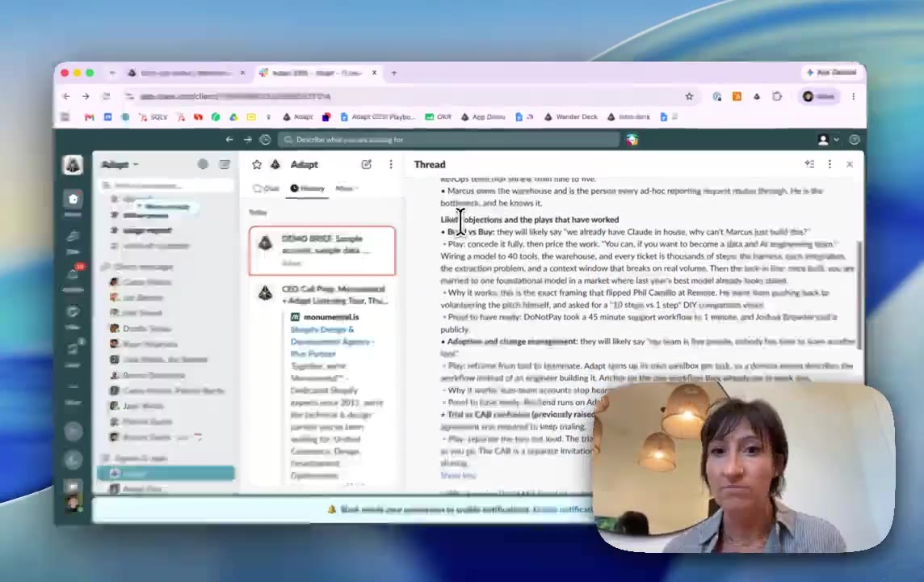
Task: Open the Chrome profile avatar chip
Action: pyautogui.click(x=818, y=96)
